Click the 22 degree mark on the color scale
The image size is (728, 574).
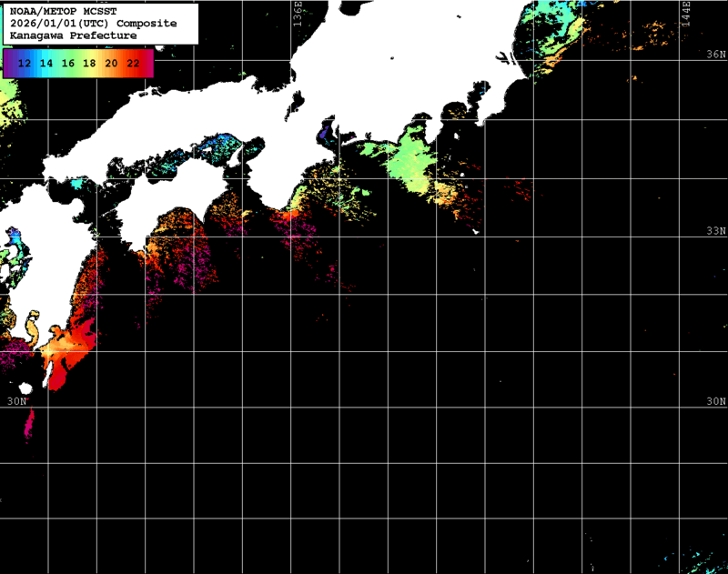point(133,65)
